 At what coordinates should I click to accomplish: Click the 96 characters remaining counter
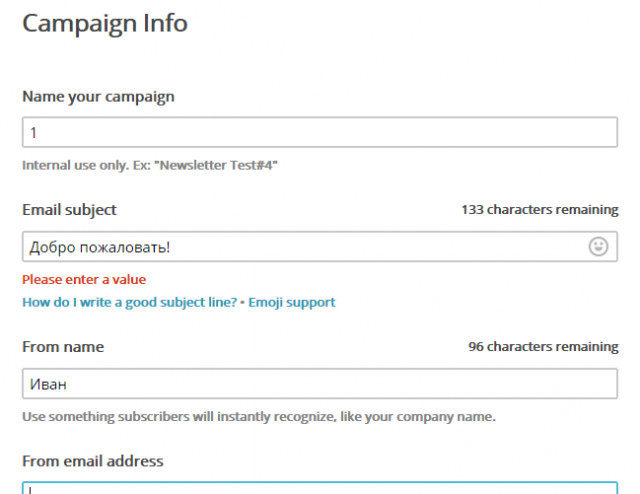click(x=543, y=347)
